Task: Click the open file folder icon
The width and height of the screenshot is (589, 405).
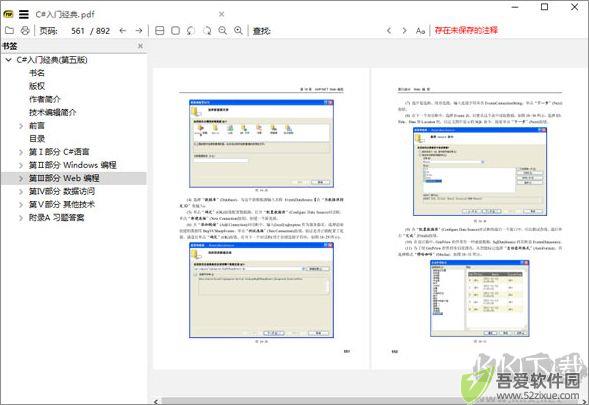Action: 9,30
